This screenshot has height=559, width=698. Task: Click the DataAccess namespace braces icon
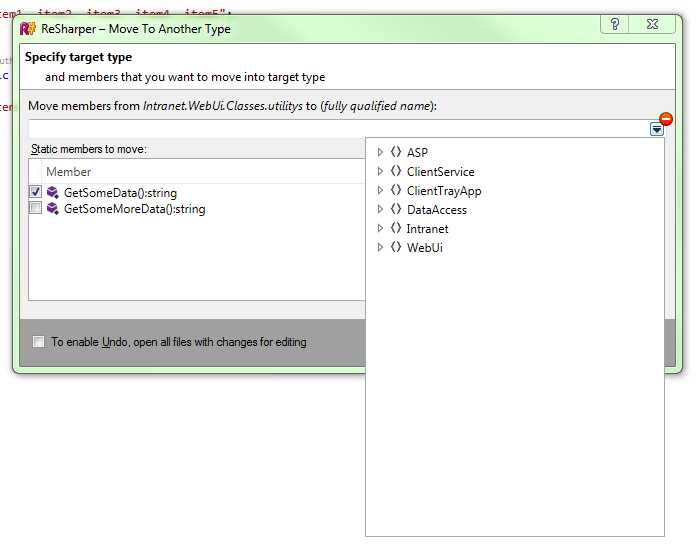point(396,209)
